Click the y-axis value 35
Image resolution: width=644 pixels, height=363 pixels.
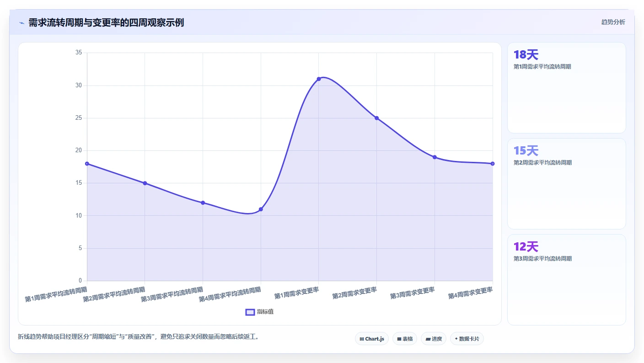coord(79,53)
